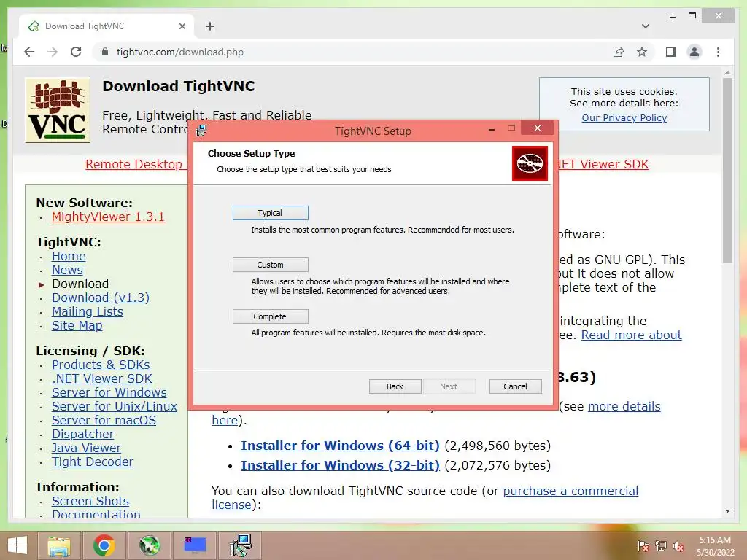747x560 pixels.
Task: Open the Java Viewer link
Action: (x=86, y=448)
